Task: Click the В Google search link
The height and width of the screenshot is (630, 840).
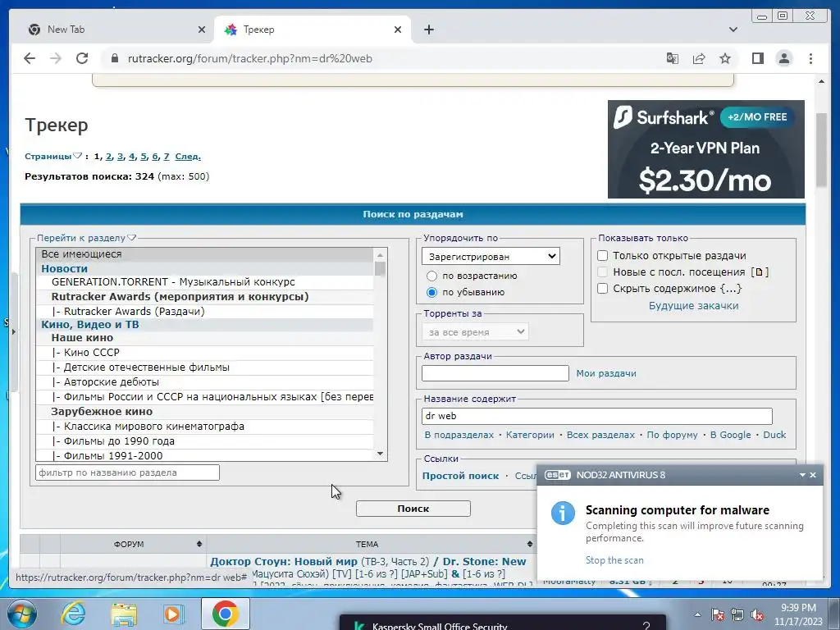Action: click(x=731, y=435)
